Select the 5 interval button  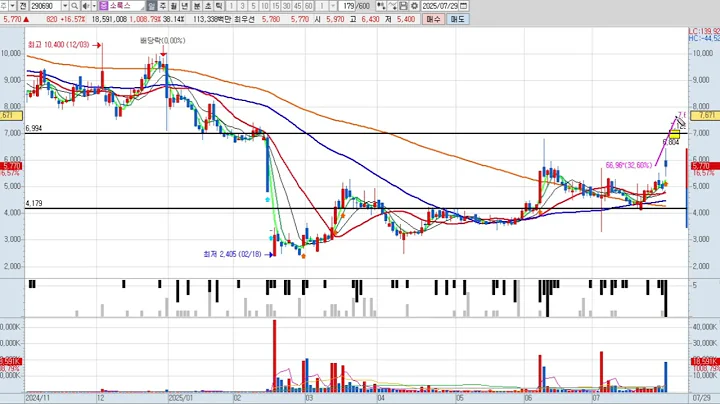253,6
